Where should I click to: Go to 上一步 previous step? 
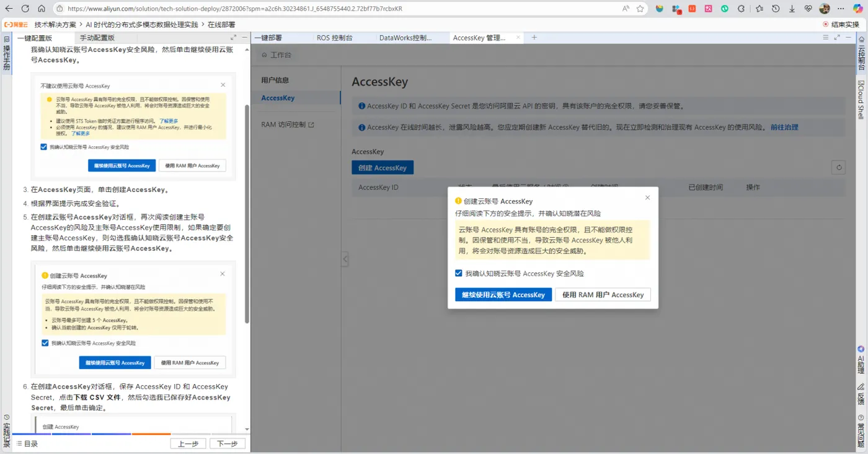coord(188,443)
